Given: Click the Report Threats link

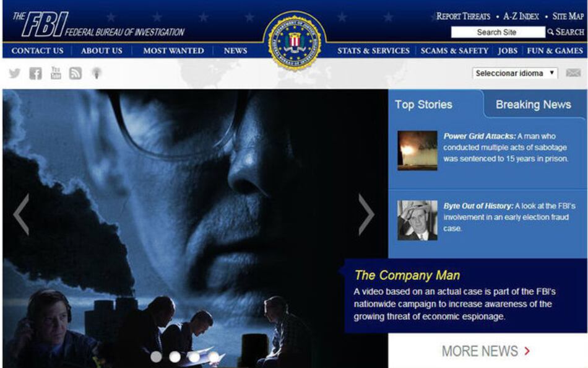Looking at the screenshot, I should 463,16.
